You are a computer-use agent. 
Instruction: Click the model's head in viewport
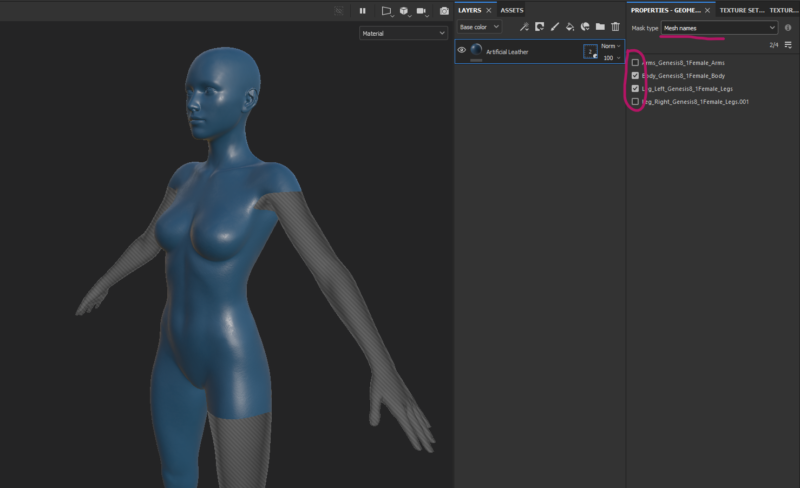(x=222, y=92)
